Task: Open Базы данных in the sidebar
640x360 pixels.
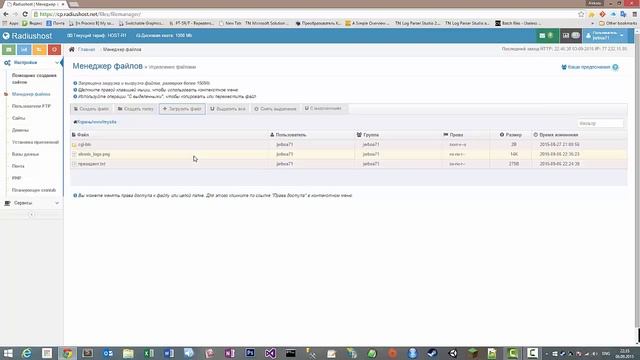Action: (25, 154)
